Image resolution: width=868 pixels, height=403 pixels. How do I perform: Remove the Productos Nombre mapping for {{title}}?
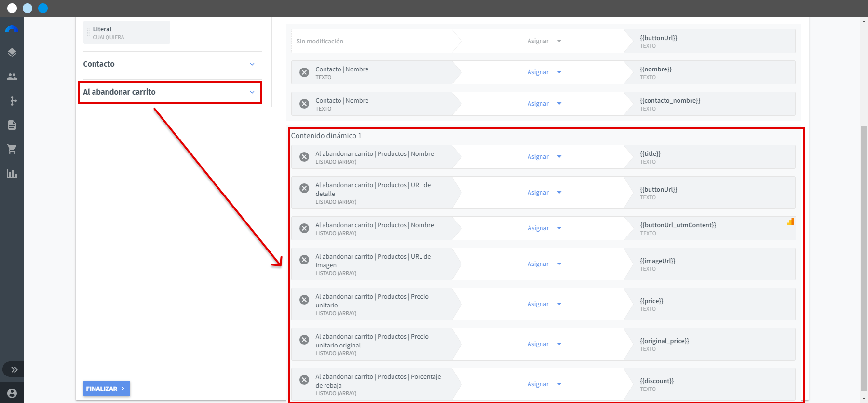[304, 157]
